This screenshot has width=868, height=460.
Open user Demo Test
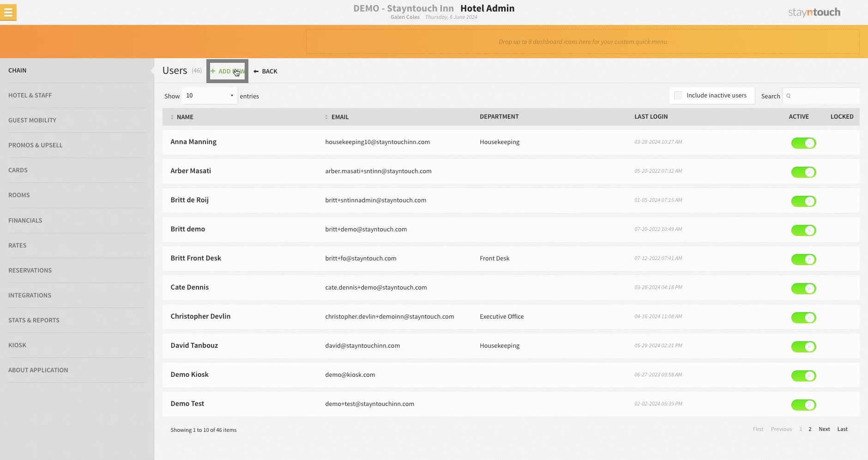click(x=187, y=404)
